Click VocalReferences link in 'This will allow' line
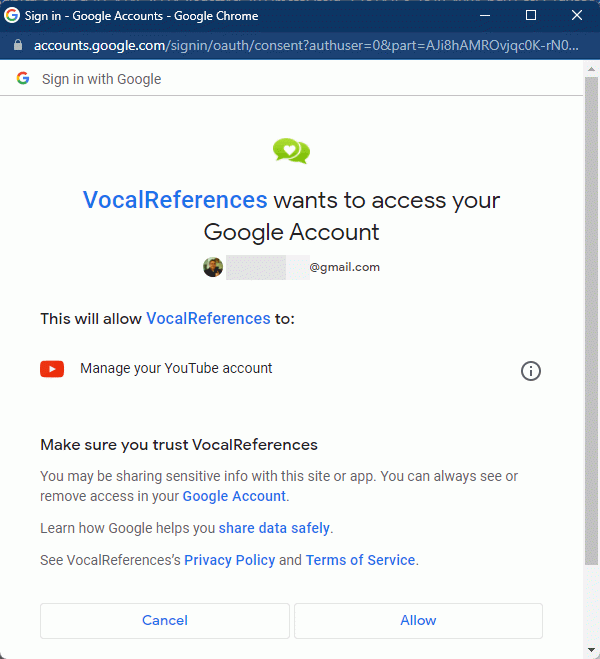 (x=208, y=319)
